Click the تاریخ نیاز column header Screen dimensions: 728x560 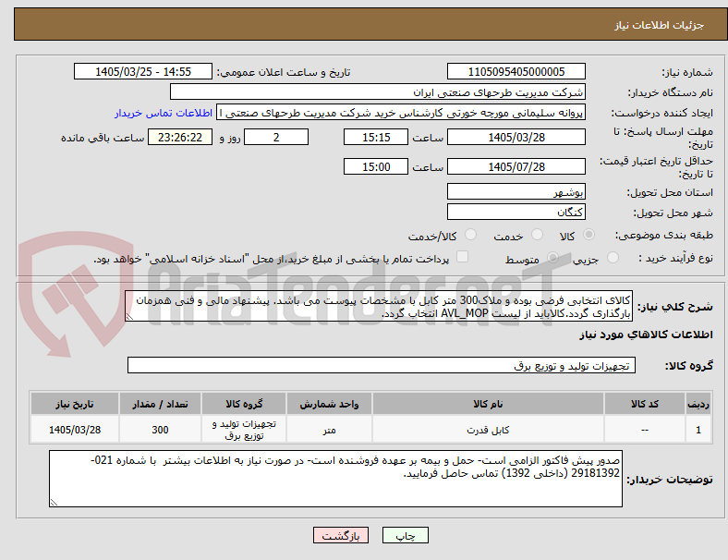[x=74, y=404]
